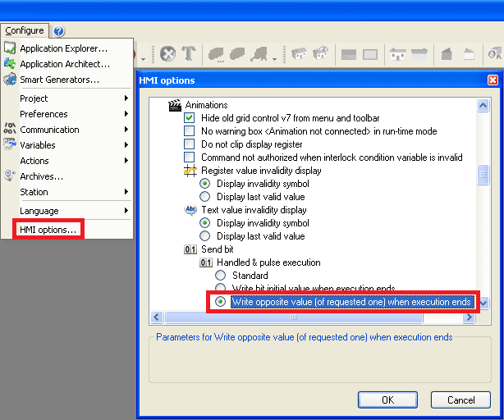This screenshot has width=504, height=420.
Task: Click the OK button
Action: click(388, 399)
